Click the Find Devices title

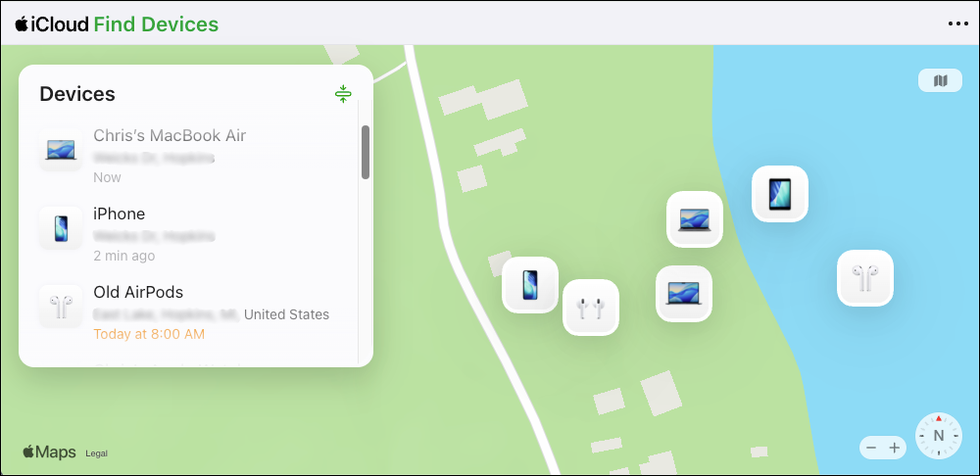point(156,24)
